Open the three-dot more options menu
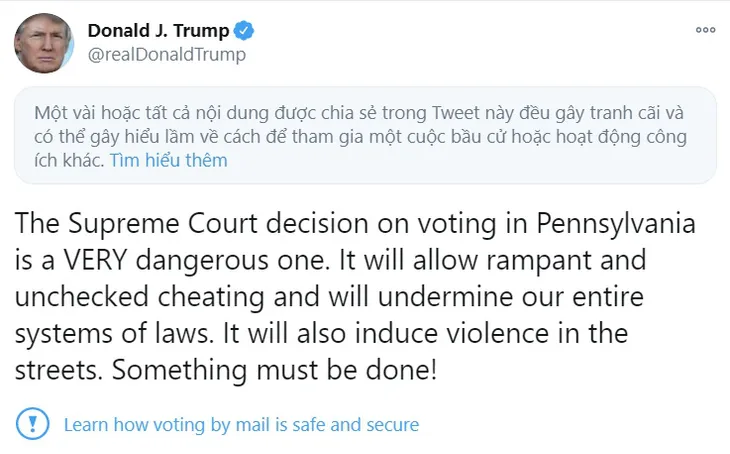The image size is (730, 454). [705, 30]
